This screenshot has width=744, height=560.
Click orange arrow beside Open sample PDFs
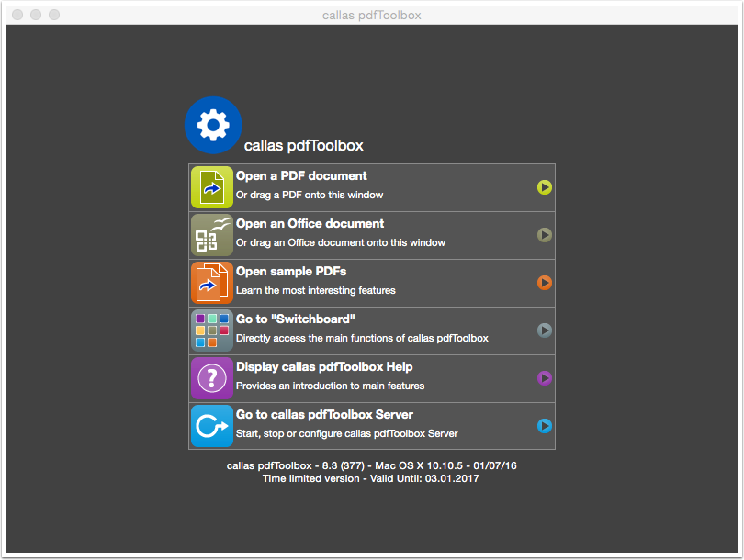(545, 283)
